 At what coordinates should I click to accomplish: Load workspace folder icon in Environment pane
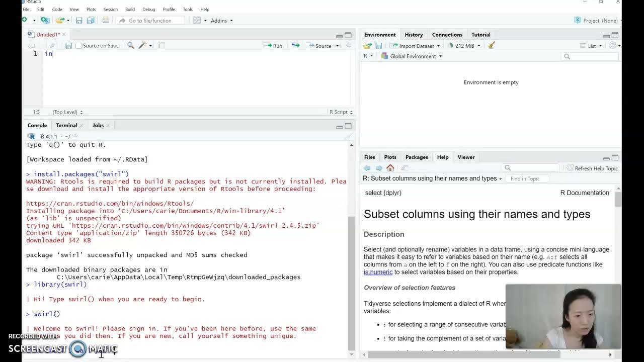[x=368, y=46]
